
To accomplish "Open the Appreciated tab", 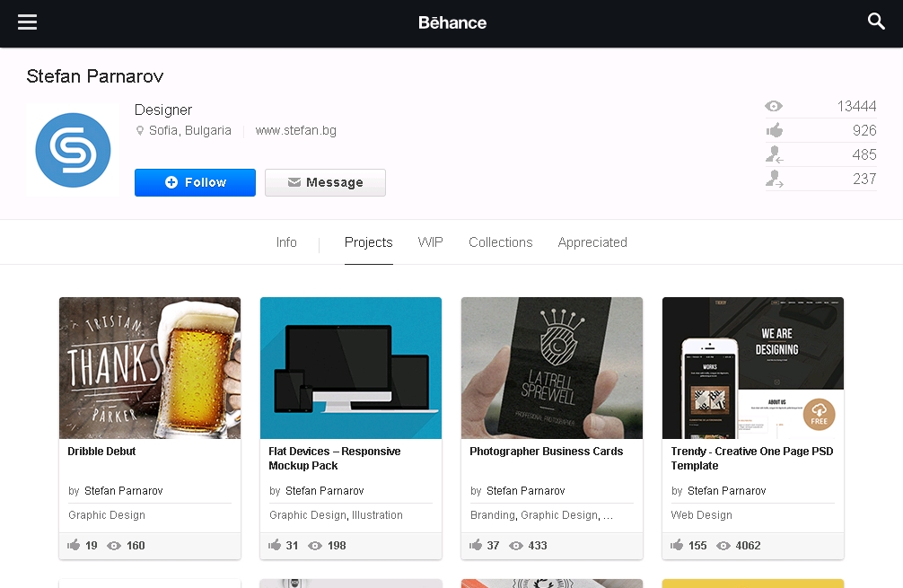I will [592, 242].
